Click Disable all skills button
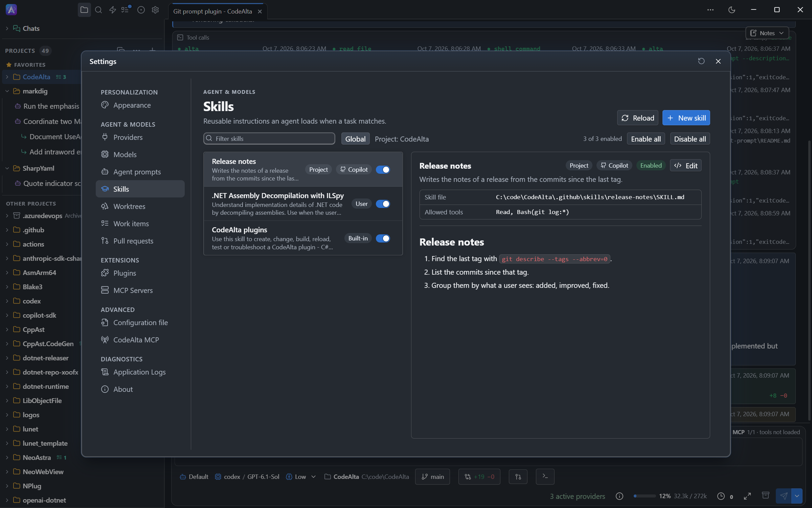The width and height of the screenshot is (812, 508). (x=690, y=139)
